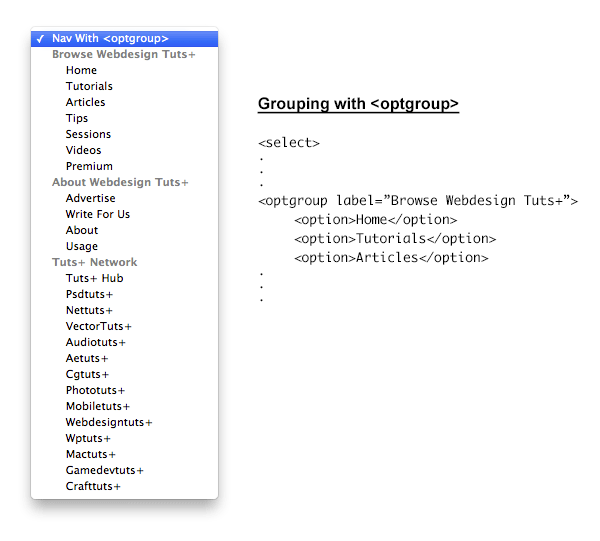
Task: Select the Cgtuts+ option
Action: pyautogui.click(x=124, y=374)
